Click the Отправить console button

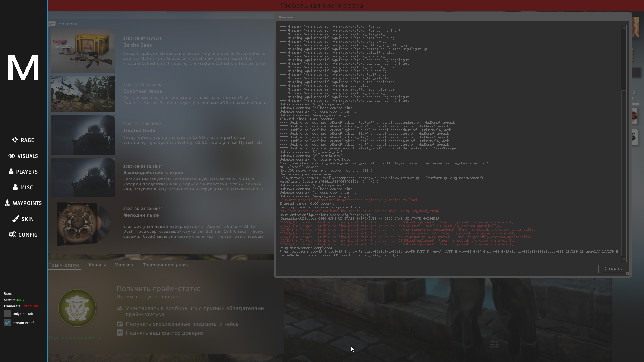[x=613, y=268]
